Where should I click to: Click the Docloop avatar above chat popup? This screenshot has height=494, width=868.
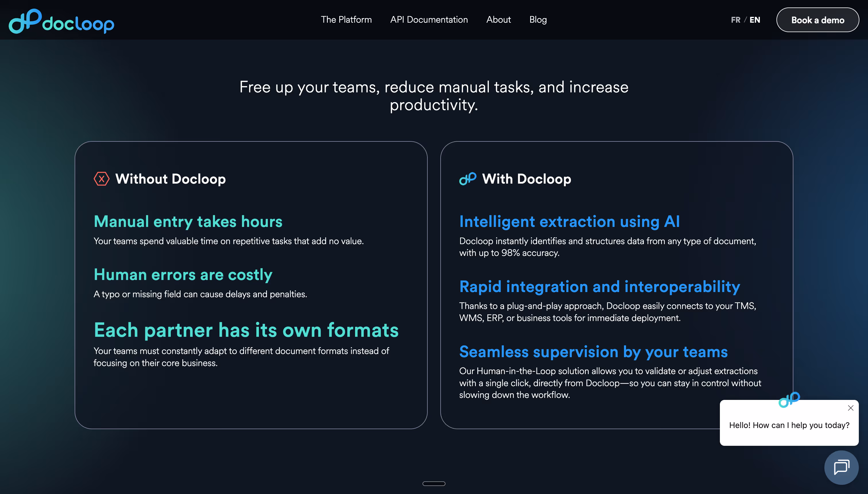pos(789,399)
